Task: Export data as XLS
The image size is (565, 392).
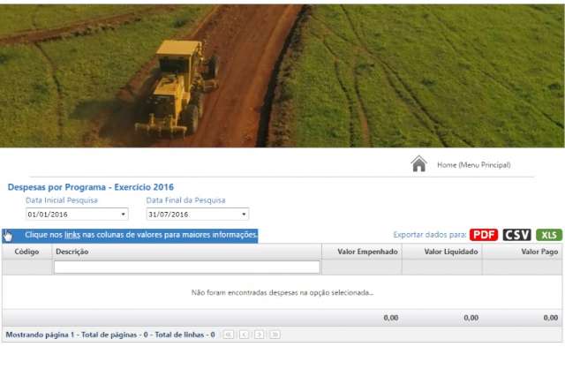Action: click(x=549, y=235)
